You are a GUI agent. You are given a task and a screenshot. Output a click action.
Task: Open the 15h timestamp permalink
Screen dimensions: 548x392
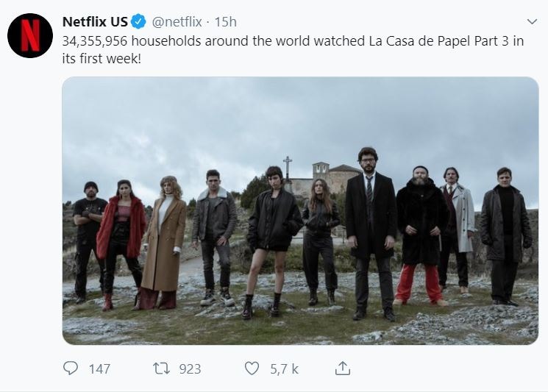(x=225, y=21)
